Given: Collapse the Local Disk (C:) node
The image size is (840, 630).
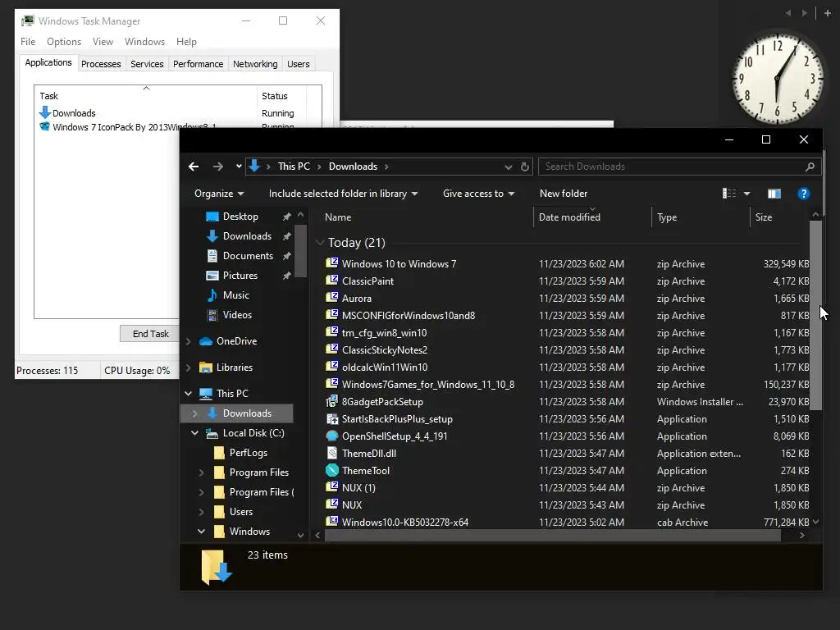Looking at the screenshot, I should pyautogui.click(x=194, y=433).
